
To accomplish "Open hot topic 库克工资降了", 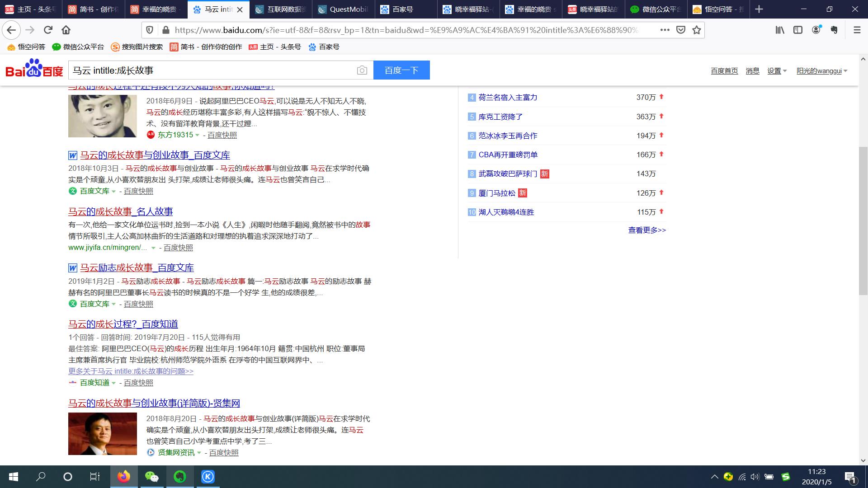I will coord(500,117).
